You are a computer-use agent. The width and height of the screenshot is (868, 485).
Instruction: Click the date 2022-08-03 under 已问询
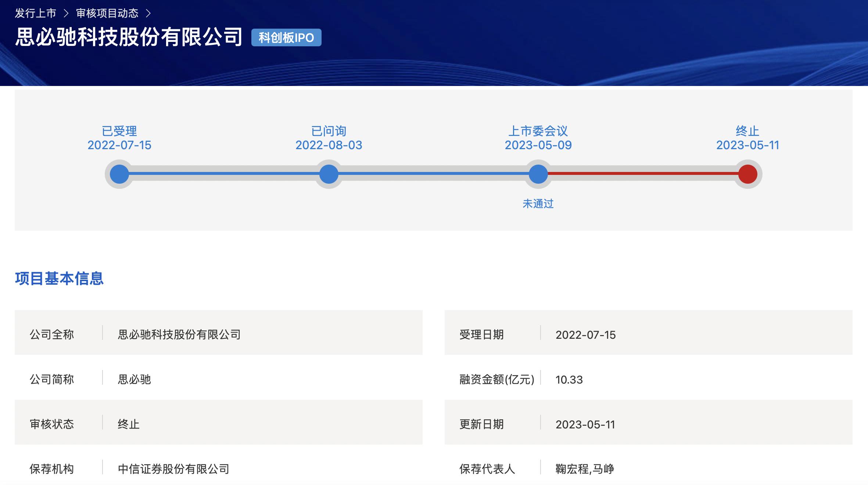click(x=329, y=145)
